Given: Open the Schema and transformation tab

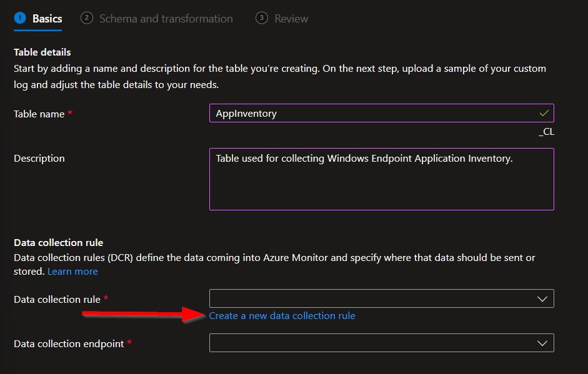Looking at the screenshot, I should pos(166,19).
